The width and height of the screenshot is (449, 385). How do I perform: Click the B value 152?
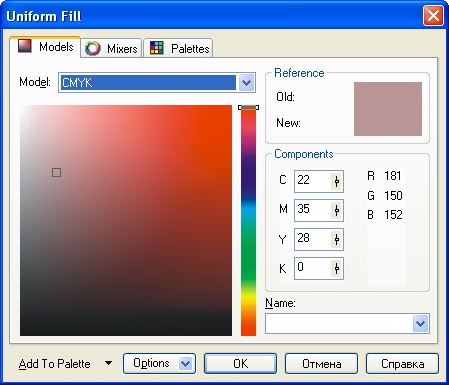[x=393, y=215]
